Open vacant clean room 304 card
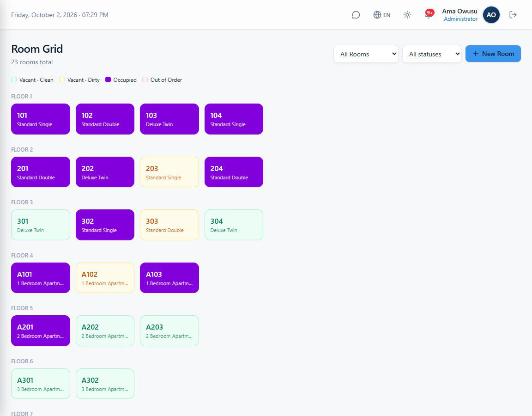 tap(234, 225)
